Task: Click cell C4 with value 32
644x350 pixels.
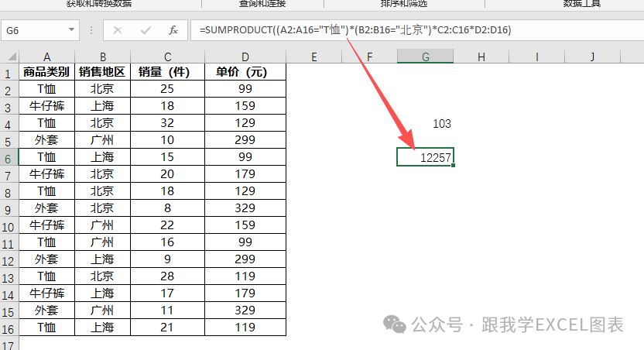Action: tap(167, 123)
